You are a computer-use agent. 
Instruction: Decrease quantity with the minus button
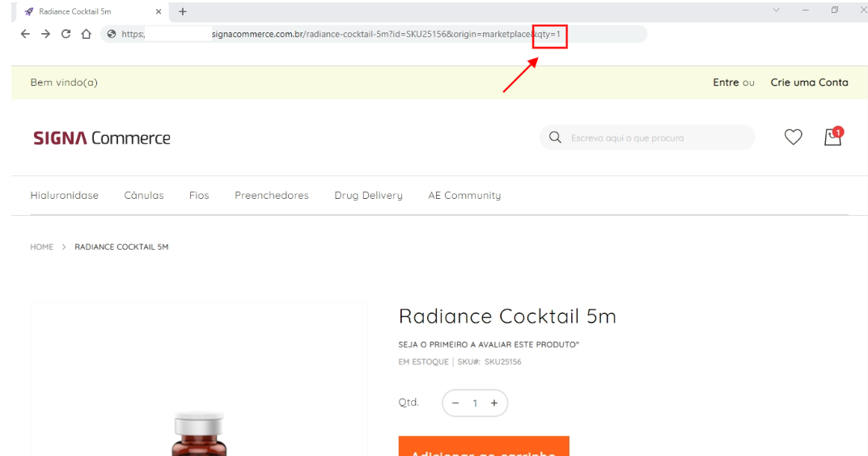pyautogui.click(x=455, y=403)
